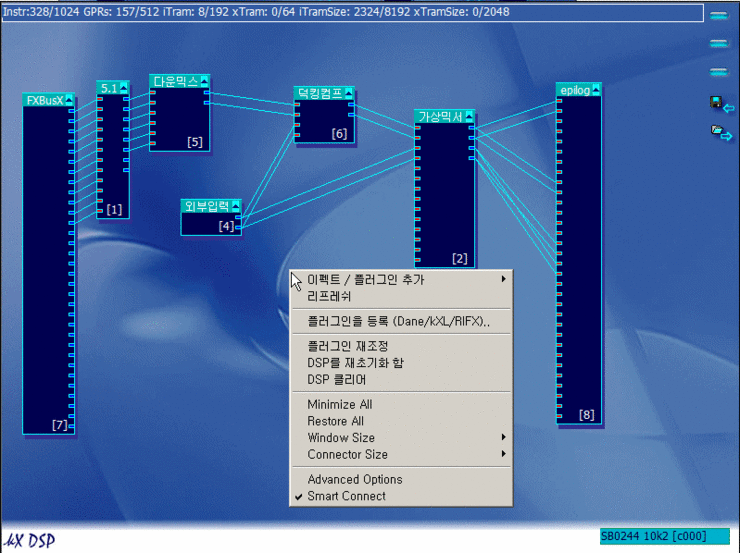Image resolution: width=740 pixels, height=553 pixels.
Task: Click the 덕킹컴프 module title bar
Action: (320, 93)
